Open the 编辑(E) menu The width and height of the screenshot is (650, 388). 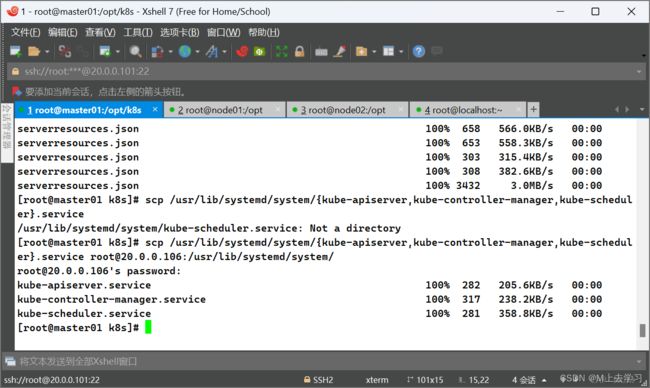(62, 32)
